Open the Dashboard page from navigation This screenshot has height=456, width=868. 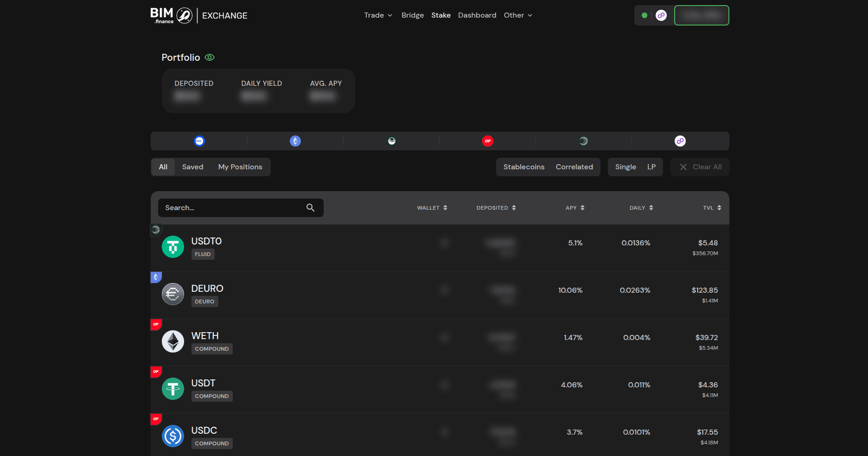[477, 15]
